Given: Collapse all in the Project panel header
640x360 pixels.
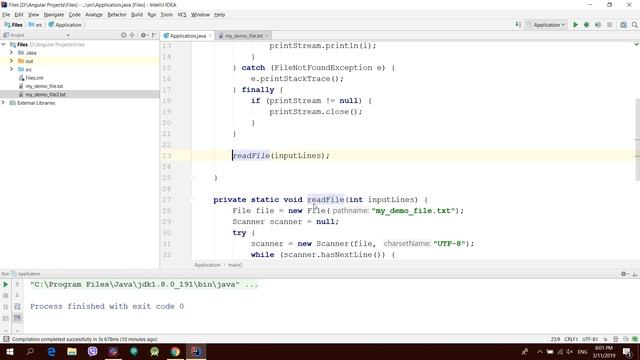Looking at the screenshot, I should point(132,35).
